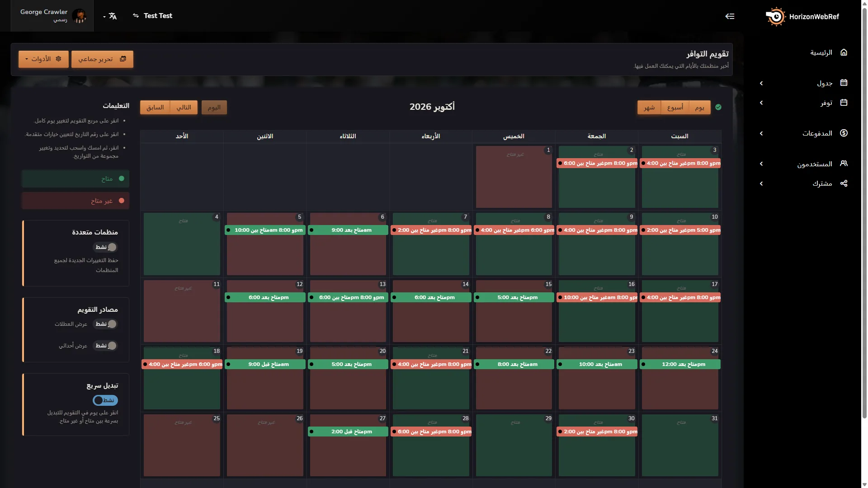Click the 9:00 event on October 6
Image resolution: width=868 pixels, height=488 pixels.
[x=348, y=230]
